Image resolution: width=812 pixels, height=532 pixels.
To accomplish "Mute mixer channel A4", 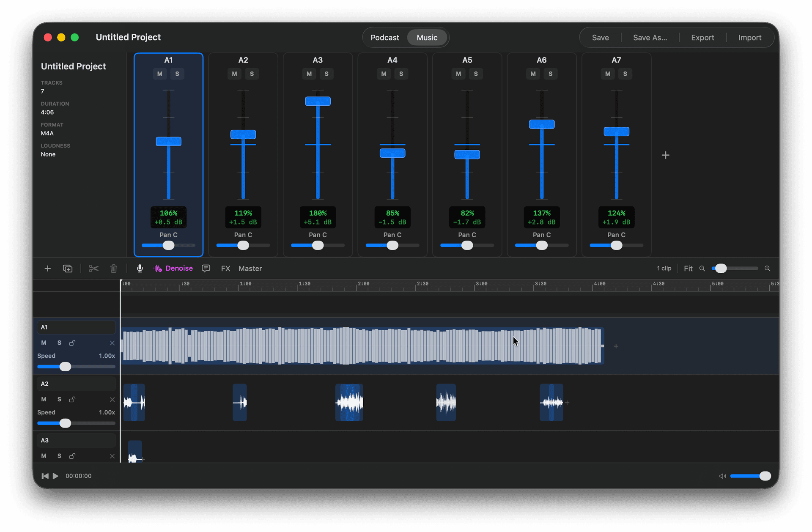I will (384, 74).
